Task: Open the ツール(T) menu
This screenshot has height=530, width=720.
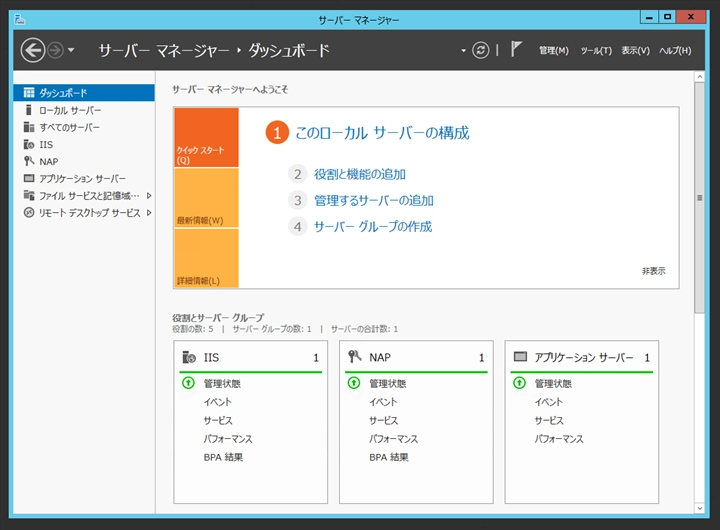Action: (596, 51)
